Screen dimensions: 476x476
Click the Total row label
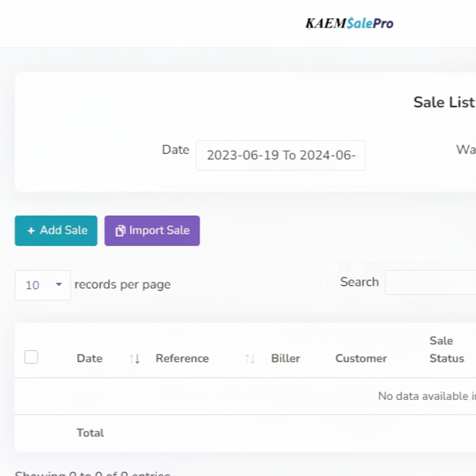[90, 433]
